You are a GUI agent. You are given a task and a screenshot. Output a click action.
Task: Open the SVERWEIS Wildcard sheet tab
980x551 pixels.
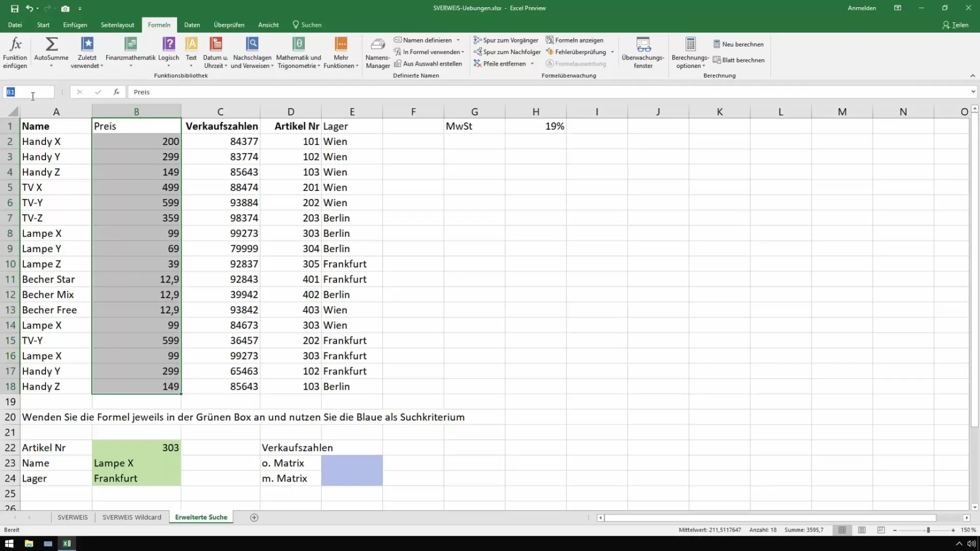[x=132, y=517]
